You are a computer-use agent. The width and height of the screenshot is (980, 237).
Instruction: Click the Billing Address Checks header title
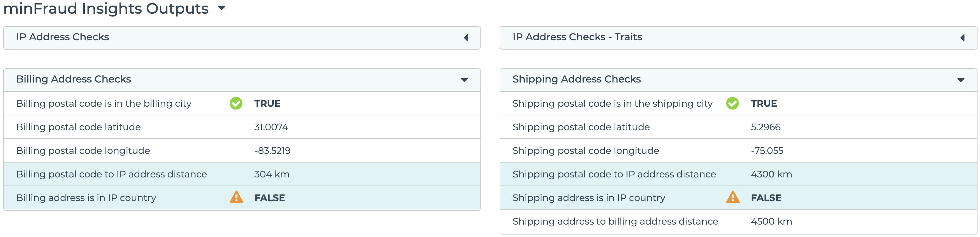click(74, 79)
